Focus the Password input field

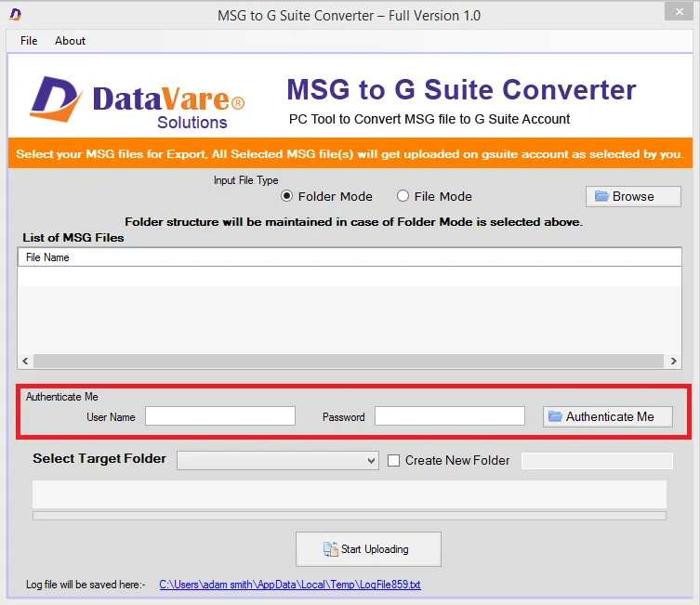[x=450, y=415]
